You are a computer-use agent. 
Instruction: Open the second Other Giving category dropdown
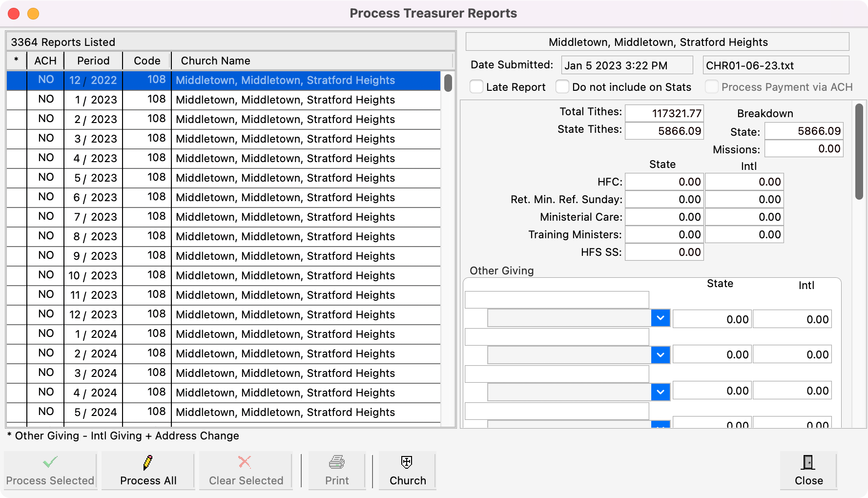pos(661,354)
